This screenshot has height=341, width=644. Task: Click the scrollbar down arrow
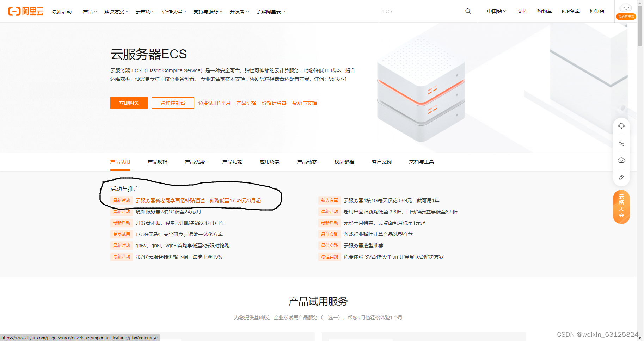[640, 338]
